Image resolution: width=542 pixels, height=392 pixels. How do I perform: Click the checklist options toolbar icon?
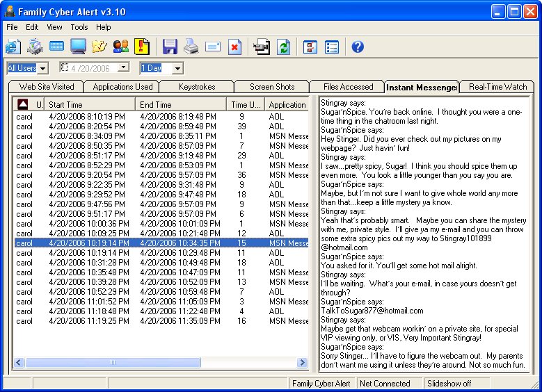point(310,47)
